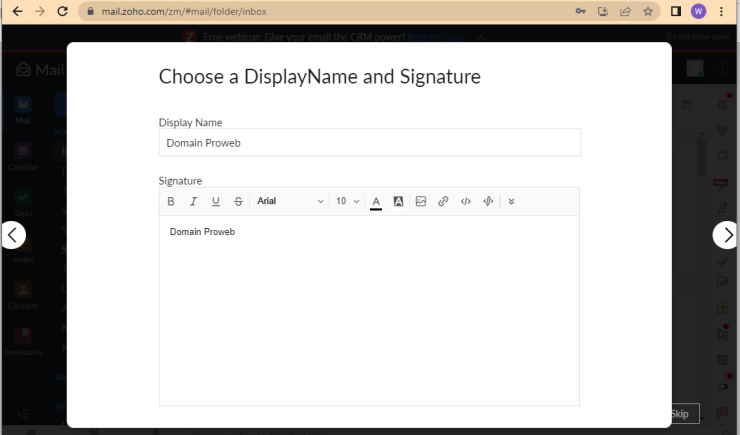The height and width of the screenshot is (435, 740).
Task: Open the Contacts sidebar item
Action: click(x=23, y=296)
